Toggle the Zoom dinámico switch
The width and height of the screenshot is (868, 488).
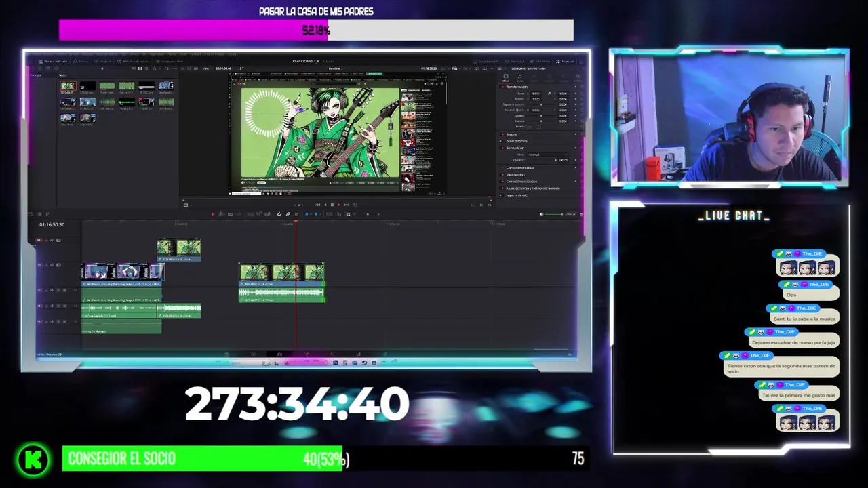click(501, 141)
